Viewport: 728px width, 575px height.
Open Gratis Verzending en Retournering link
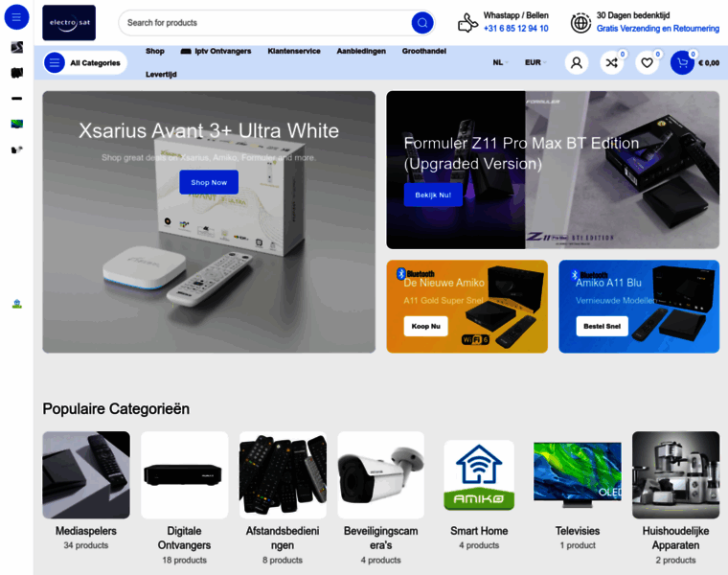coord(658,29)
